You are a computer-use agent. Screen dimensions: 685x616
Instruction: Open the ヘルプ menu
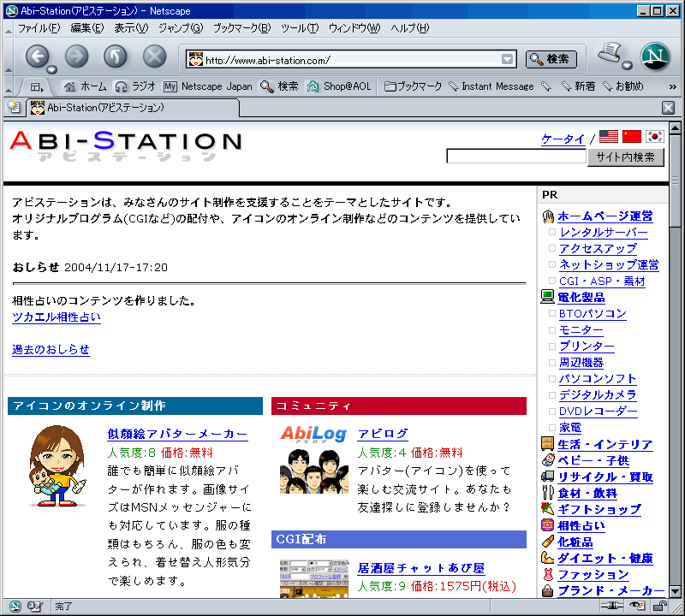click(x=410, y=28)
